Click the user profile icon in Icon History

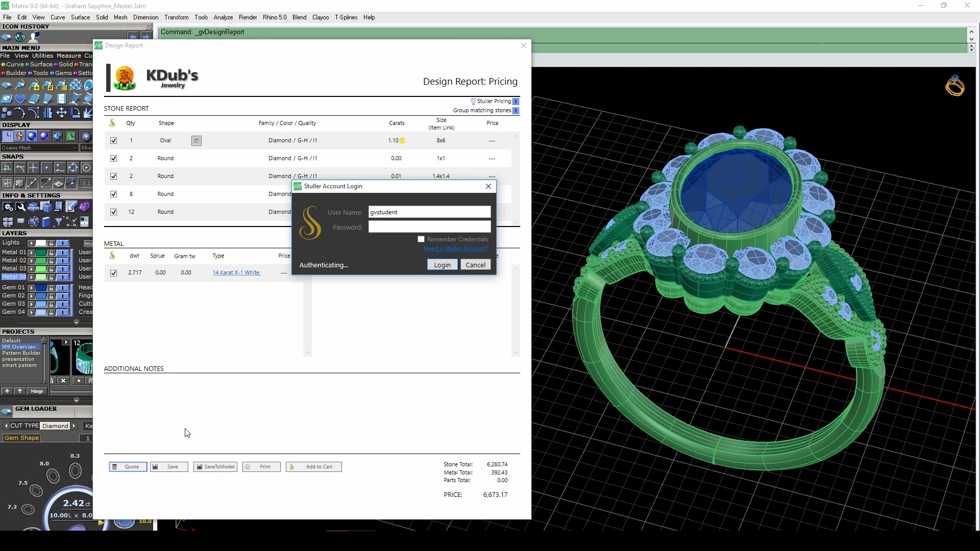click(34, 37)
